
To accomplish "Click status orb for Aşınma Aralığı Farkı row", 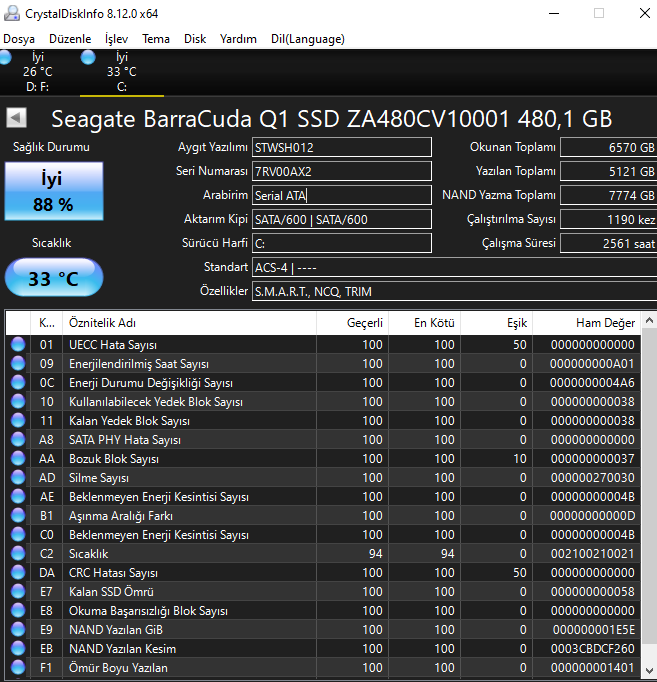I will tap(18, 515).
